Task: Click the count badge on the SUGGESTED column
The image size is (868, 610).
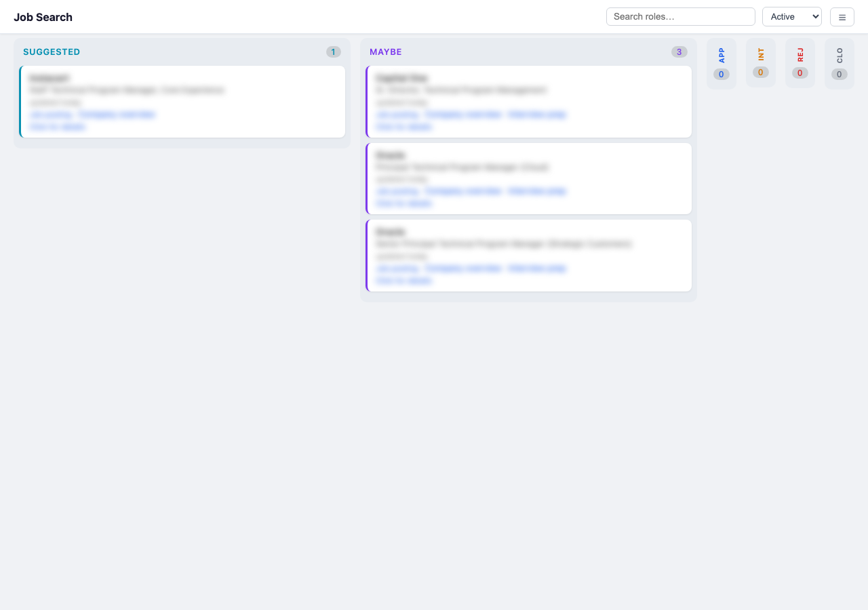Action: 333,52
